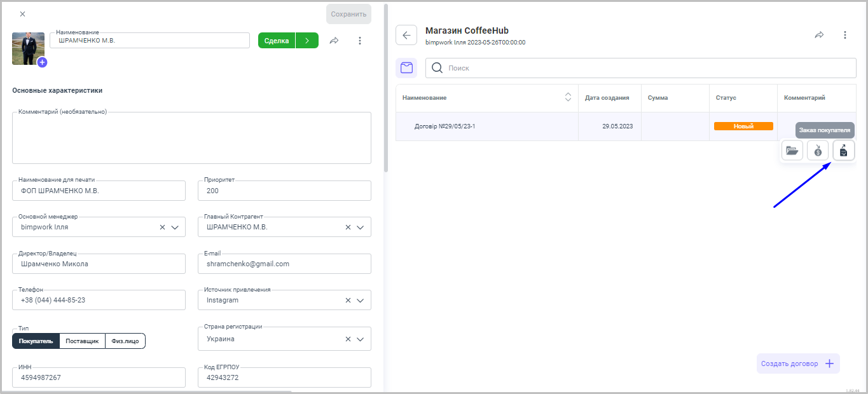Click the green Сделка button
The width and height of the screenshot is (868, 394).
point(277,41)
